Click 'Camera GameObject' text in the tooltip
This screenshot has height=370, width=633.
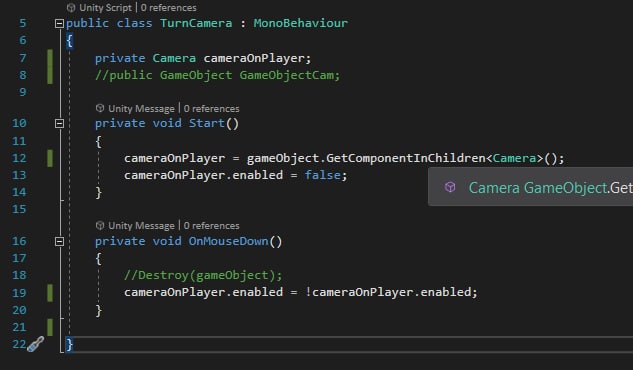click(x=538, y=188)
